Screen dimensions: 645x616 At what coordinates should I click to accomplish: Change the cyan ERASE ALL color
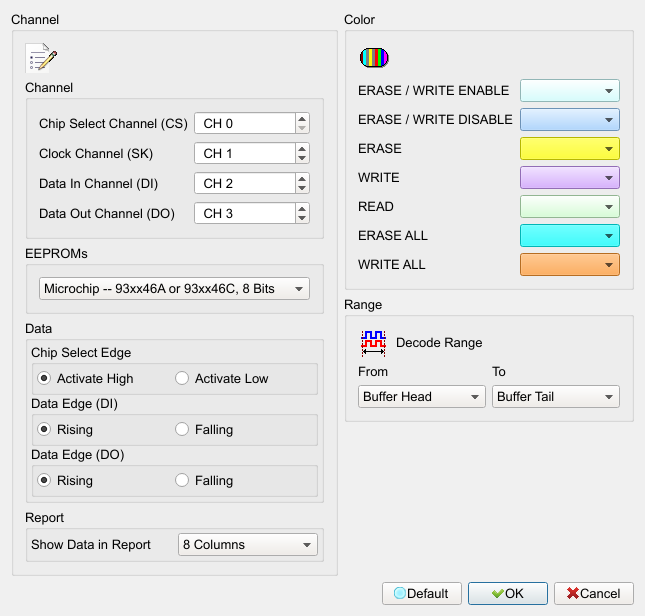[570, 236]
